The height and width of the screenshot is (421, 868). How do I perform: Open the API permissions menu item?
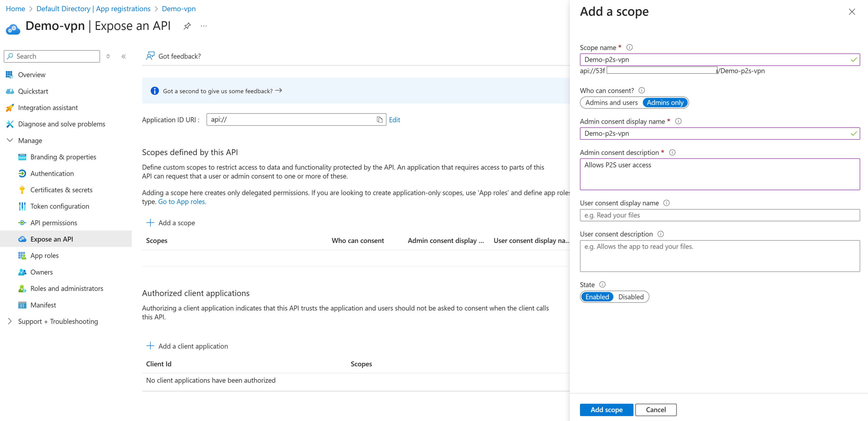(54, 223)
